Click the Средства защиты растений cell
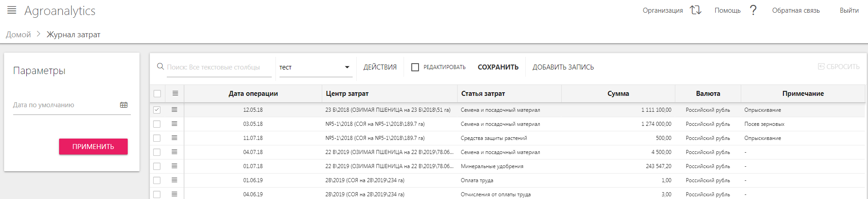This screenshot has width=868, height=199. click(509, 138)
